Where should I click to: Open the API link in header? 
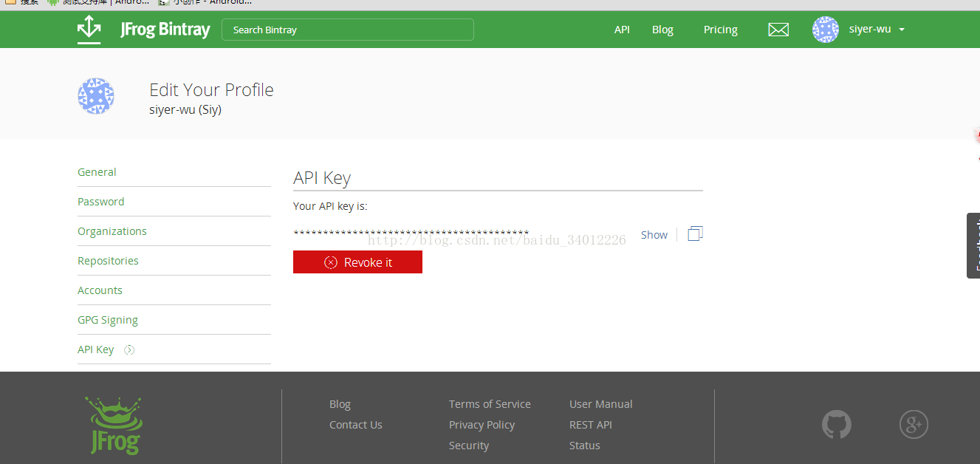pyautogui.click(x=622, y=30)
